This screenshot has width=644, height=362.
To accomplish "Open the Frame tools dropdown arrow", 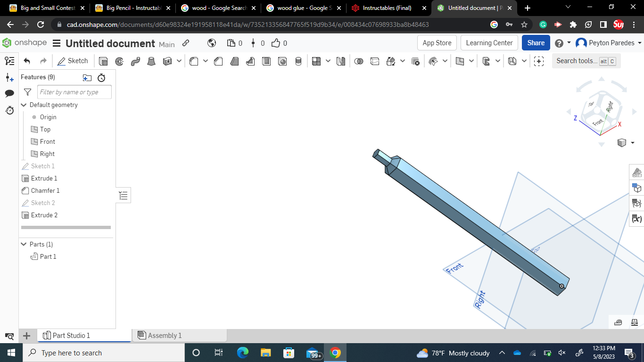I will click(498, 61).
